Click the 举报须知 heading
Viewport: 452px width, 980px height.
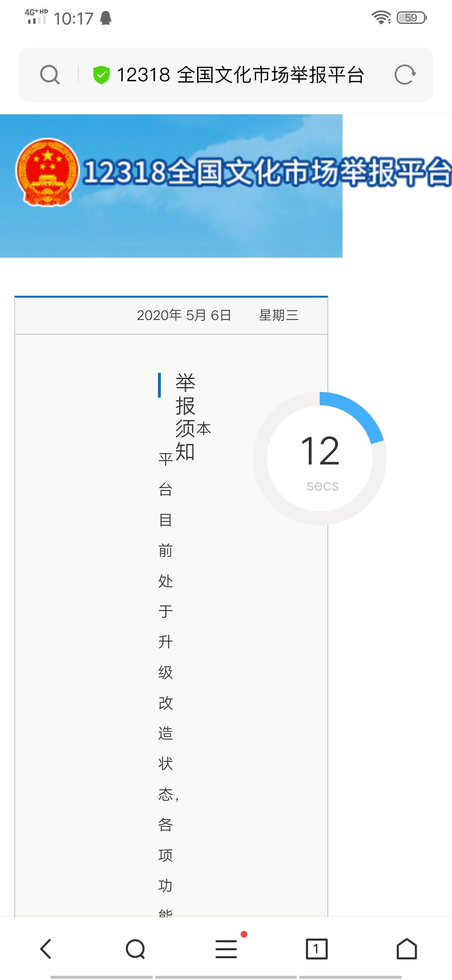click(185, 417)
